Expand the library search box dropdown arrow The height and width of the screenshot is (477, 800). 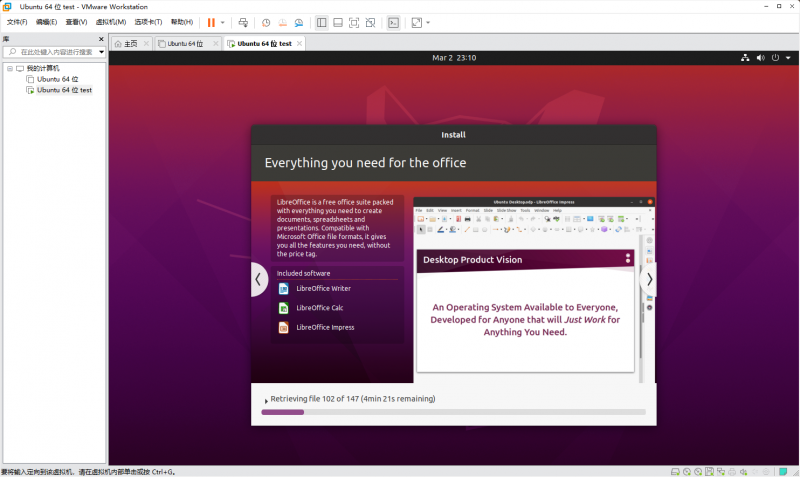tap(100, 51)
